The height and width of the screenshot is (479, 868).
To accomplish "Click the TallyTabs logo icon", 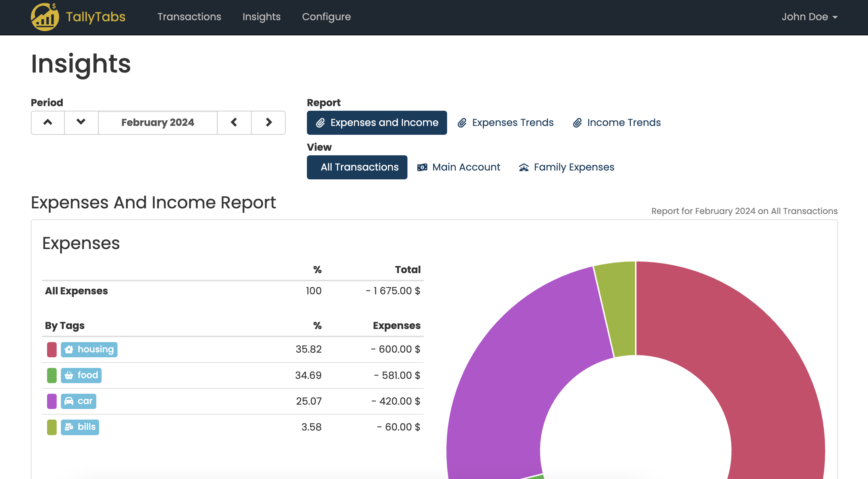I will coord(45,17).
